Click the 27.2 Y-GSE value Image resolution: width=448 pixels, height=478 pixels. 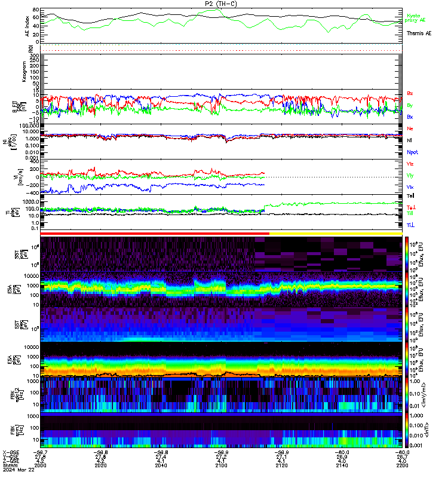[x=221, y=456]
